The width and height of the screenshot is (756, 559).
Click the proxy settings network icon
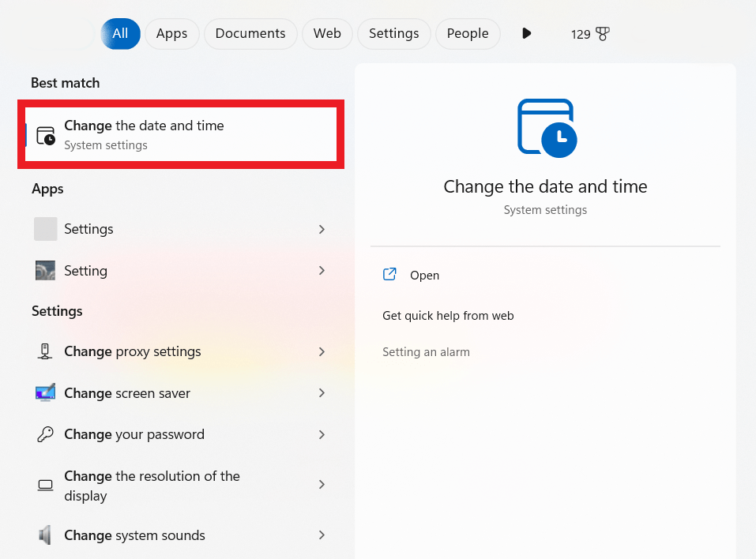tap(45, 351)
